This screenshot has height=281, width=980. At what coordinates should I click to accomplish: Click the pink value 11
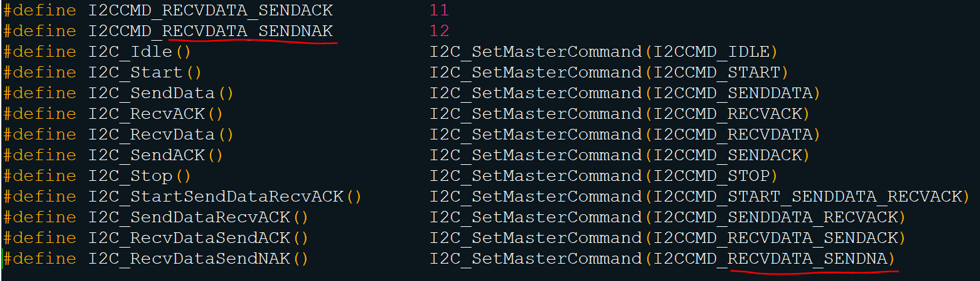439,11
